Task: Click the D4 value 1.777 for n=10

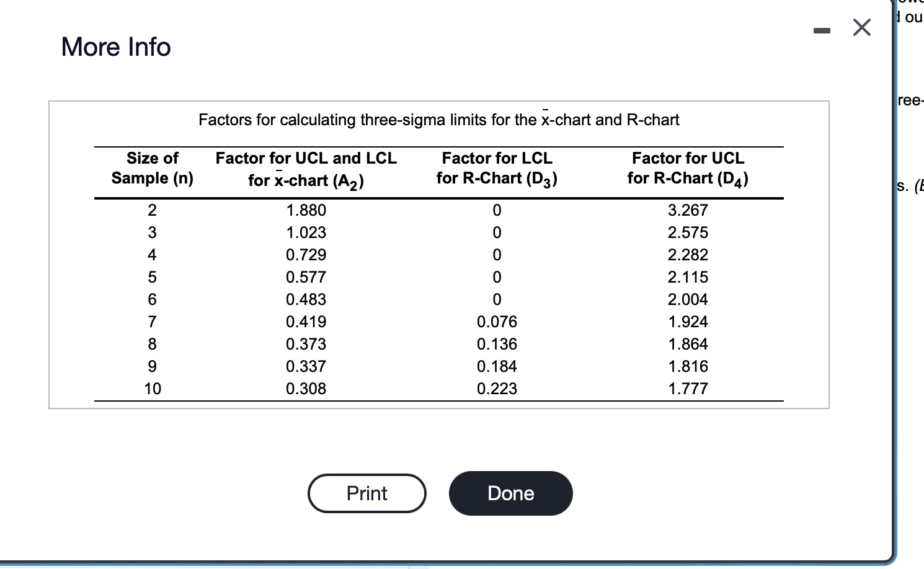Action: tap(687, 389)
